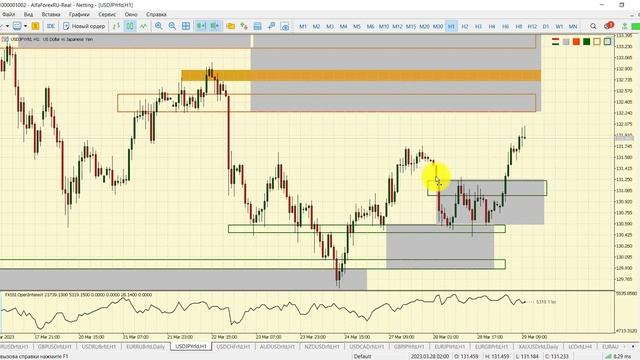
Task: Click the cream outlined square swatch on chart
Action: tap(597, 42)
